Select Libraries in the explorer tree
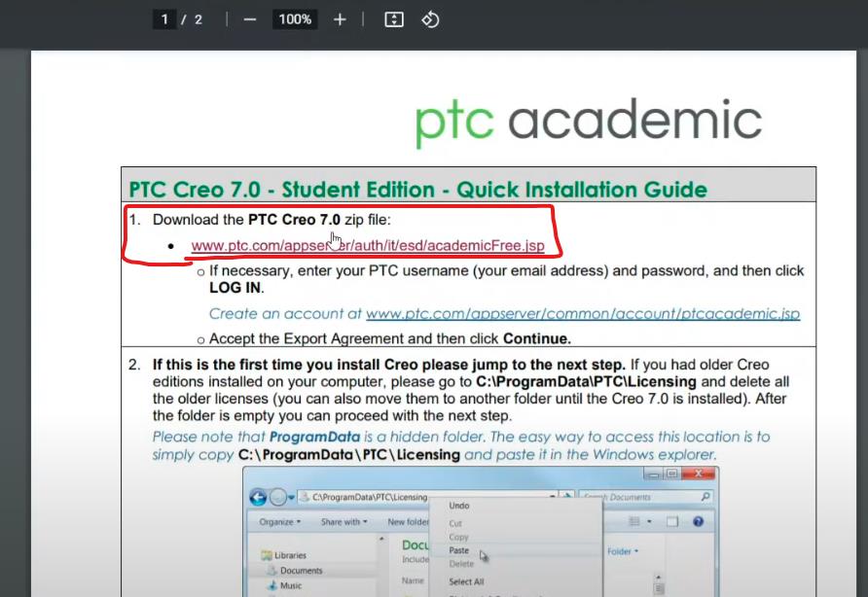This screenshot has width=868, height=597. tap(283, 555)
